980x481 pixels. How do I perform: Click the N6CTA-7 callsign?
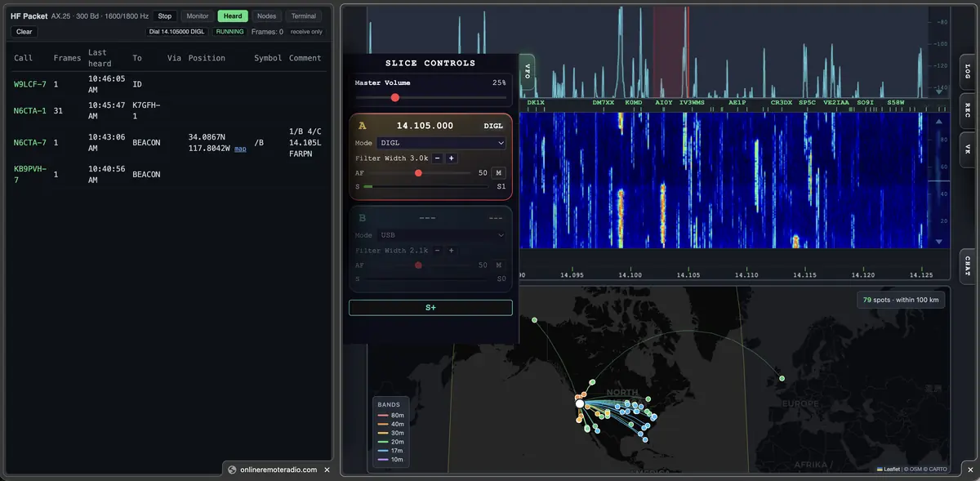(30, 142)
